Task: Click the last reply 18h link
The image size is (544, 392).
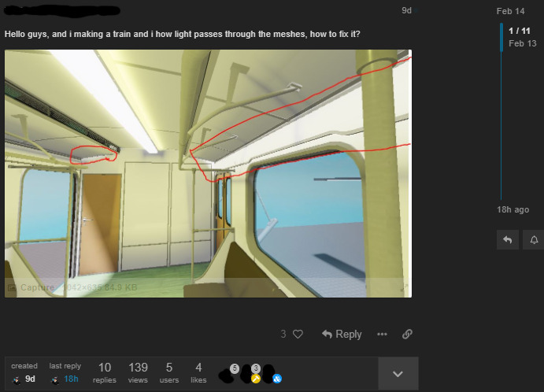Action: pyautogui.click(x=65, y=373)
